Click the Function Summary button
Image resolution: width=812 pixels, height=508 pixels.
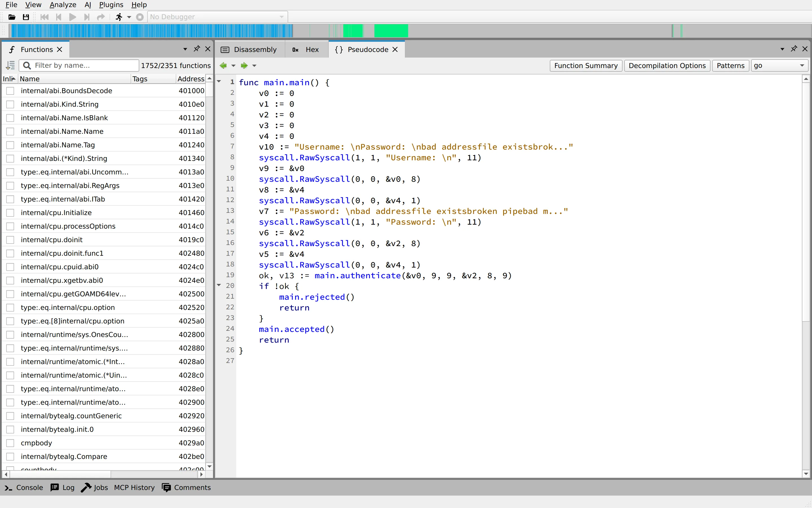[x=586, y=65]
